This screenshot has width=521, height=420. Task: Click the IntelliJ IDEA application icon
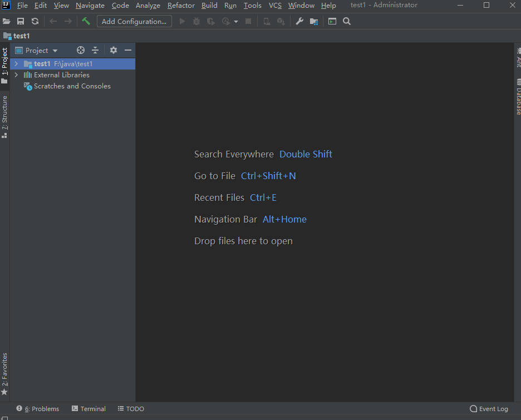6,5
